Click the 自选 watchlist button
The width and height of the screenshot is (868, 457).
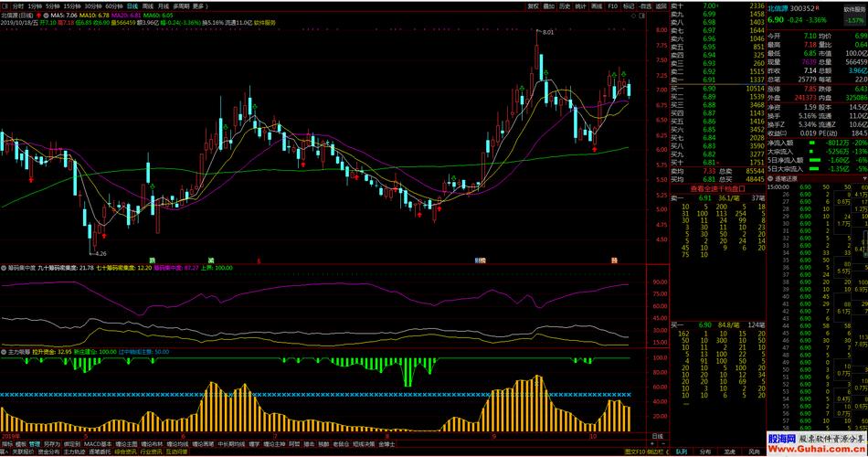point(645,6)
